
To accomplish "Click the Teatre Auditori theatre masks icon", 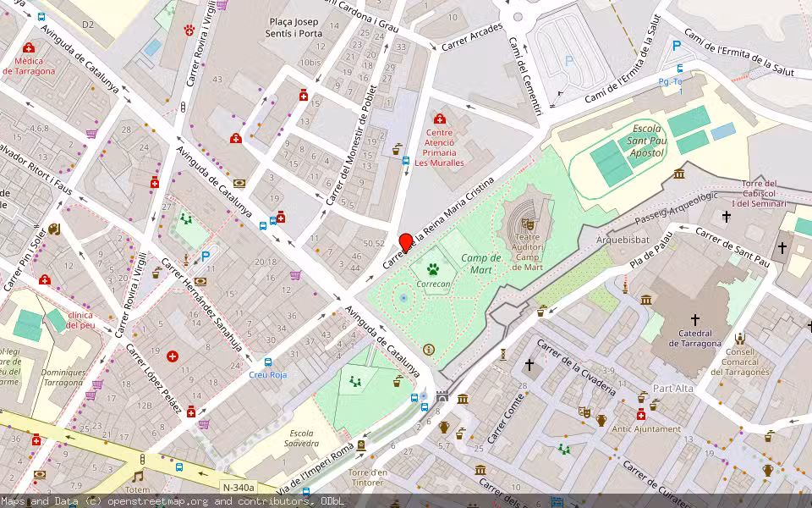I will point(528,224).
